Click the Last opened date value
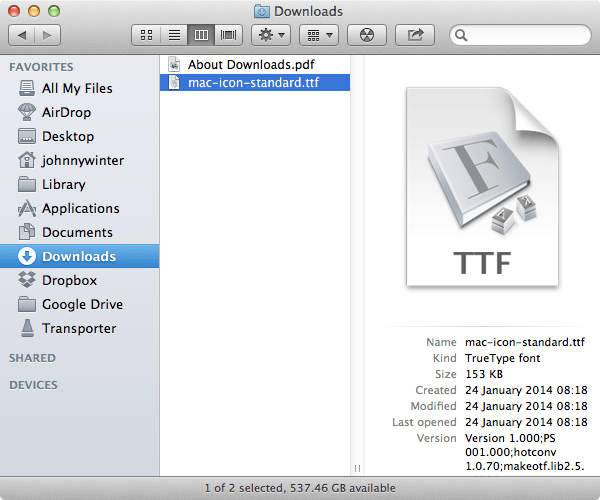The width and height of the screenshot is (600, 500). click(x=526, y=422)
